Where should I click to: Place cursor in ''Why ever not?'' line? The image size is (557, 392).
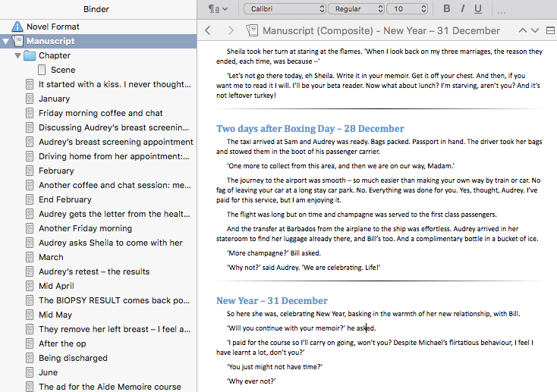pyautogui.click(x=251, y=381)
